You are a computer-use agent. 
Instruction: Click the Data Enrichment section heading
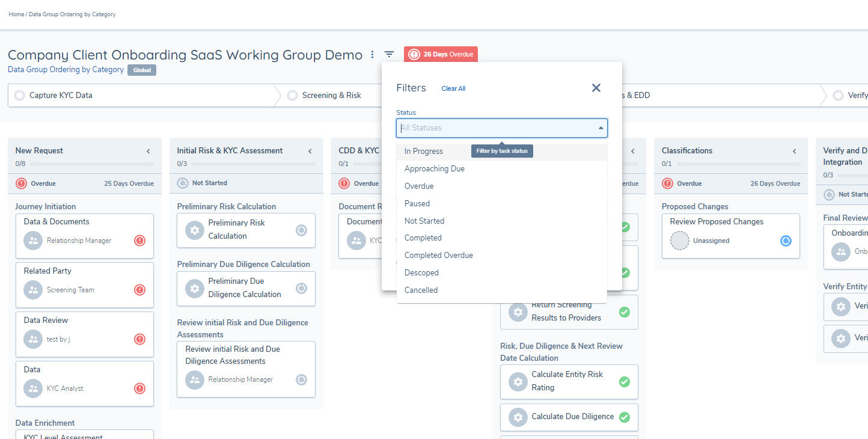[x=45, y=423]
